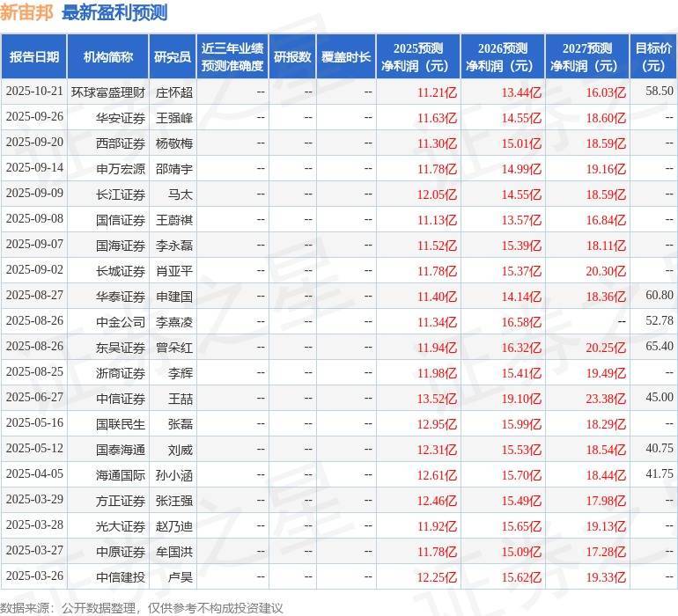The image size is (678, 616).
Task: Click the 近三年业绩预测准确度 column header
Action: coord(232,56)
